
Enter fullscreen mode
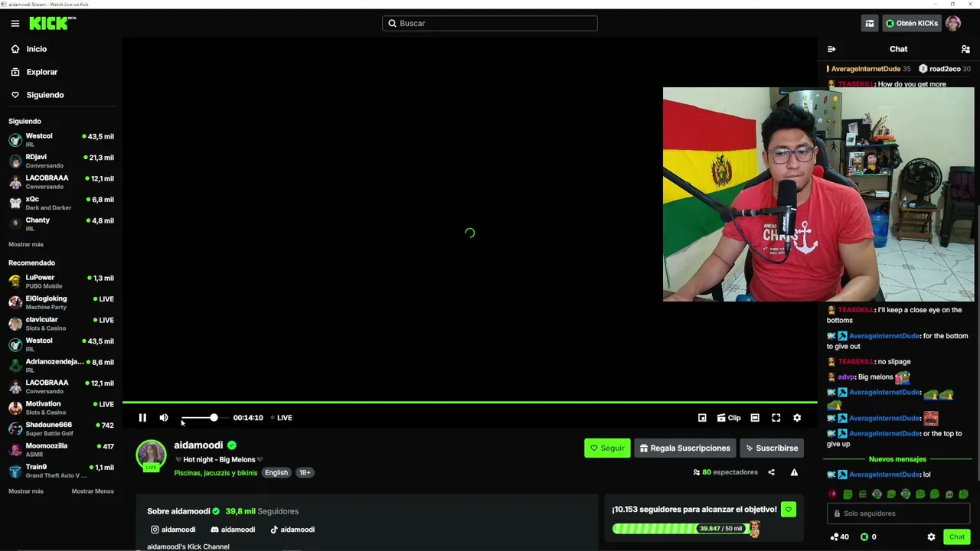pos(776,418)
